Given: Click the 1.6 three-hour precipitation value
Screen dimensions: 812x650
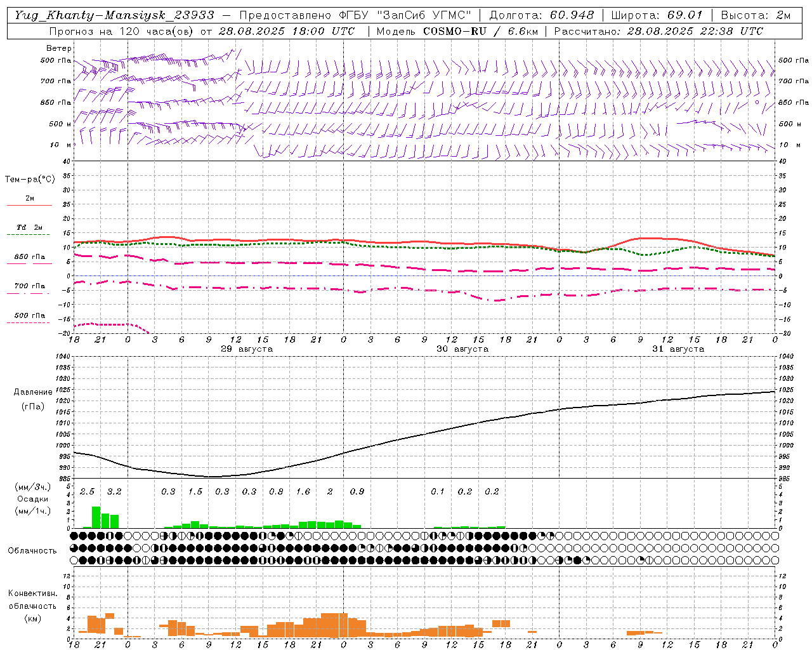Looking at the screenshot, I should point(303,491).
